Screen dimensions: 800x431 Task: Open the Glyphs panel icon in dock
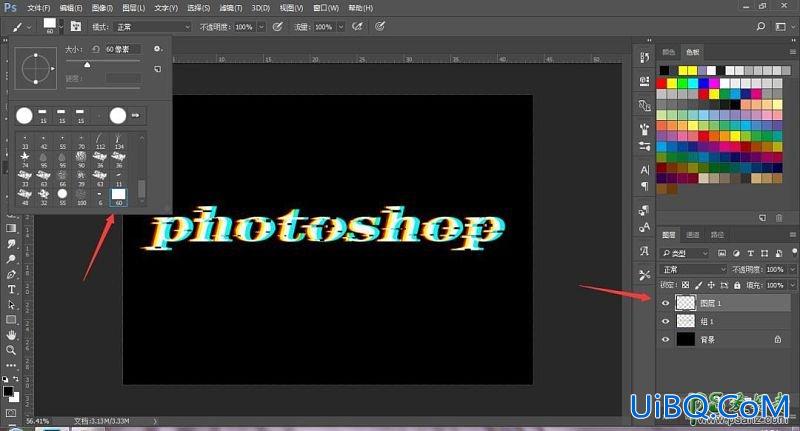tap(644, 251)
